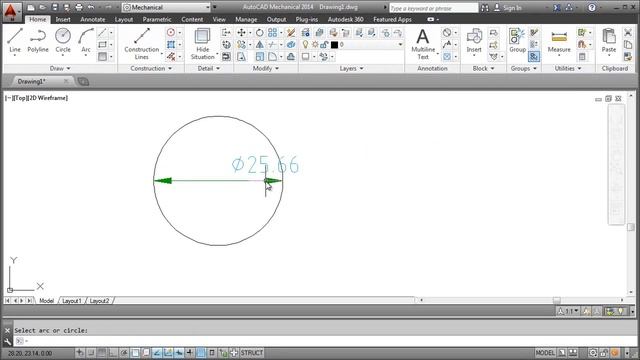
Task: Select the Polyline tool
Action: click(38, 41)
